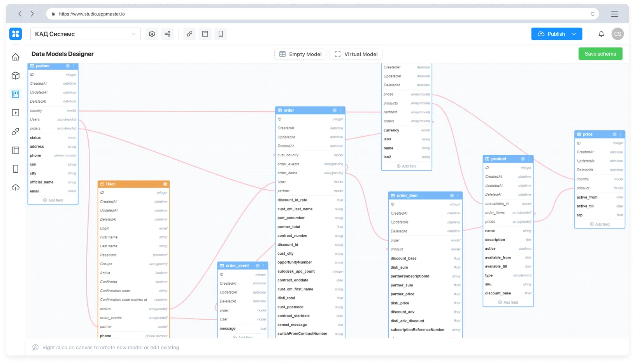Open project settings gear in top toolbar
635x364 pixels.
point(152,34)
